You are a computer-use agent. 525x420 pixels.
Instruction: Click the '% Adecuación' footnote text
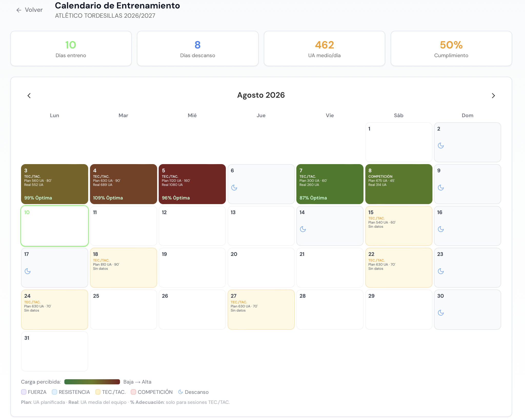click(x=147, y=402)
